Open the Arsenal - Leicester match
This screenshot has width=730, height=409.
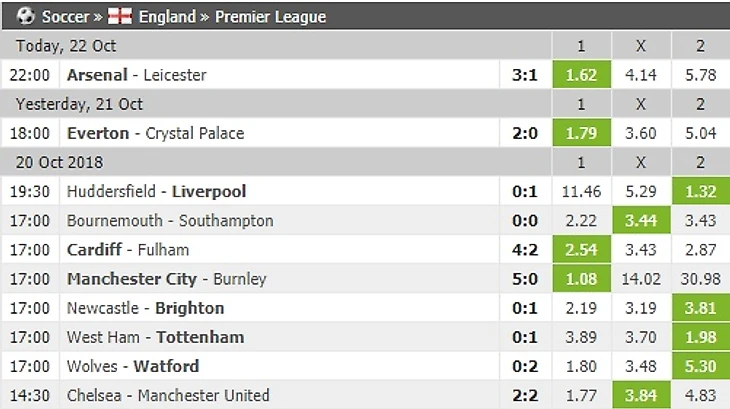136,75
